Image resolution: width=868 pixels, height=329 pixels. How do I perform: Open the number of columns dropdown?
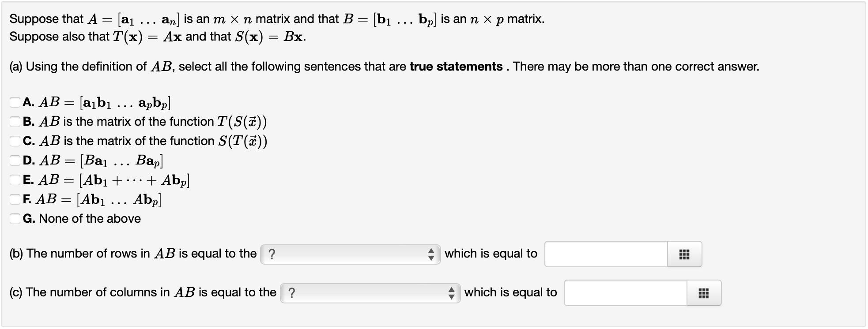[x=370, y=293]
